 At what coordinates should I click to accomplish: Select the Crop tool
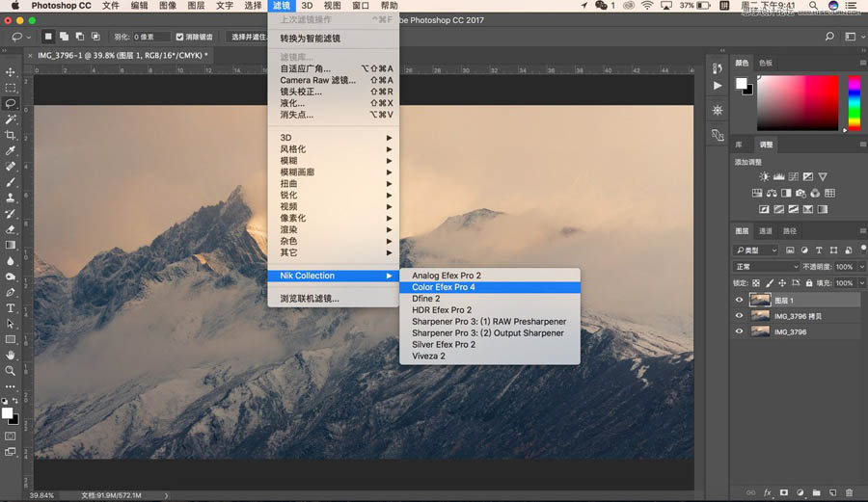click(11, 135)
